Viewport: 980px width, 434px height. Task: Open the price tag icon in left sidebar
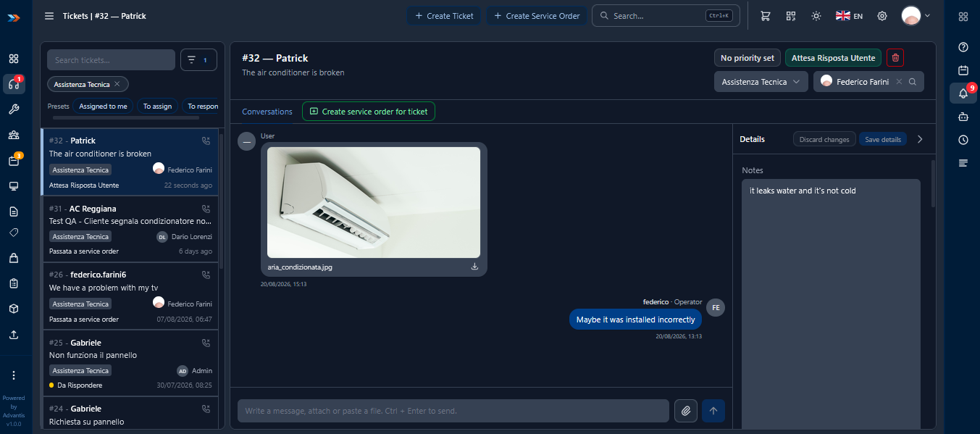[x=14, y=233]
